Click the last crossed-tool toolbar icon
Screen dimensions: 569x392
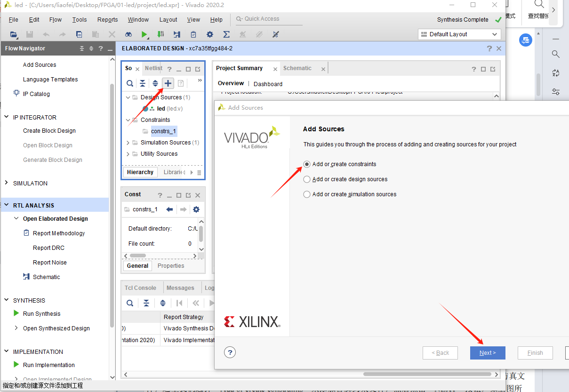coord(276,34)
